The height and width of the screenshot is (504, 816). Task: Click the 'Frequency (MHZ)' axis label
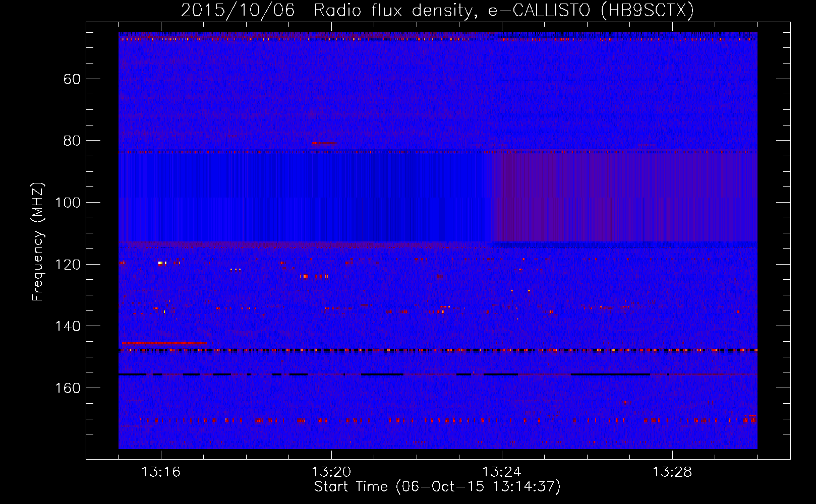[x=38, y=242]
